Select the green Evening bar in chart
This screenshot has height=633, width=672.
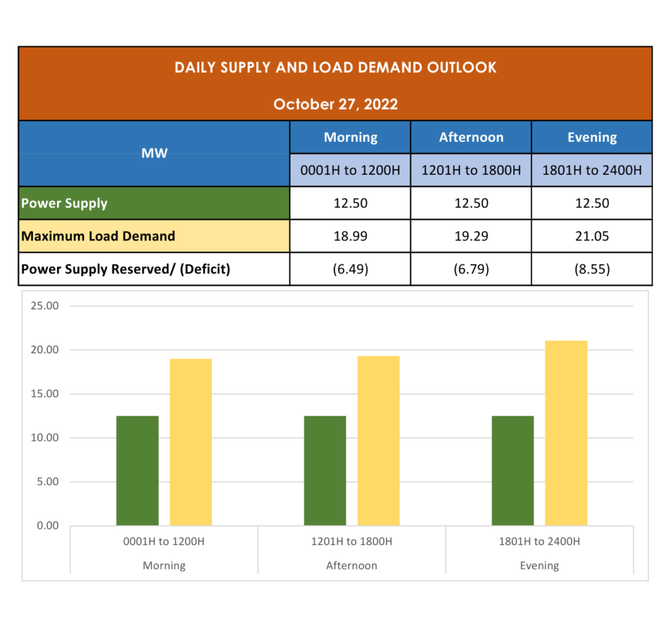click(513, 471)
